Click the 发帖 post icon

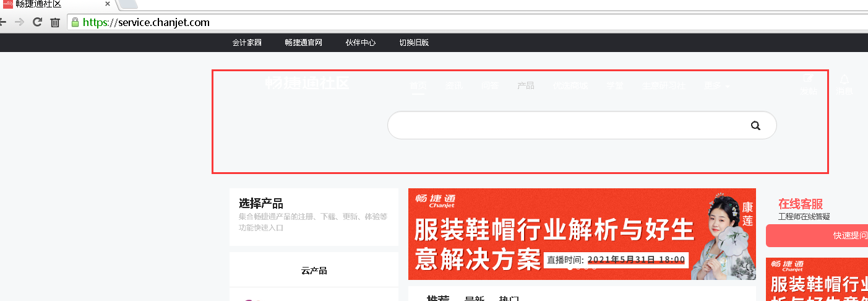808,85
